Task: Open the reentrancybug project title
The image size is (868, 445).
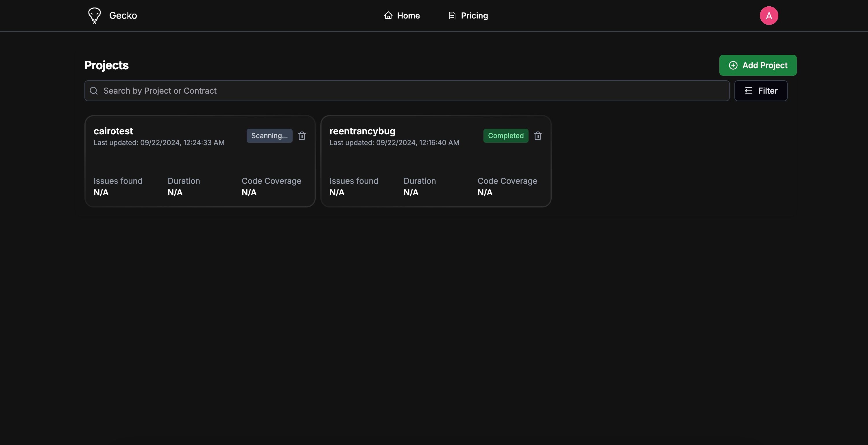Action: pyautogui.click(x=362, y=131)
